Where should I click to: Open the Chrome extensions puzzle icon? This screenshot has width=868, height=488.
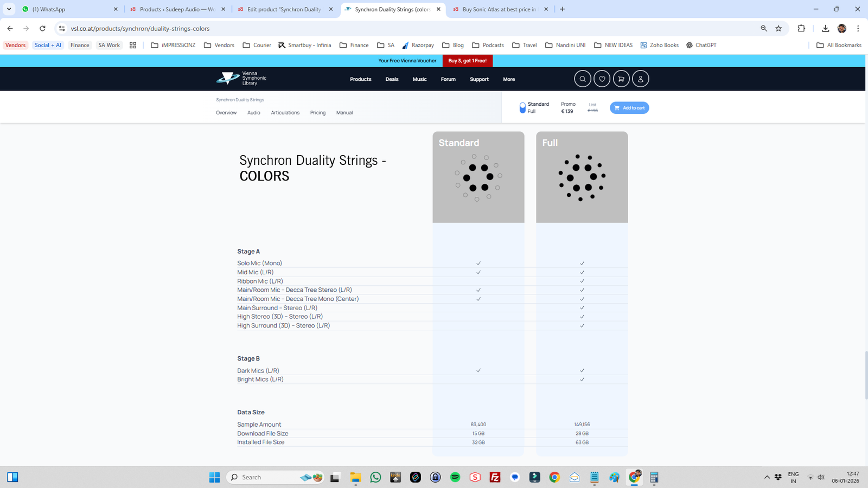[801, 29]
